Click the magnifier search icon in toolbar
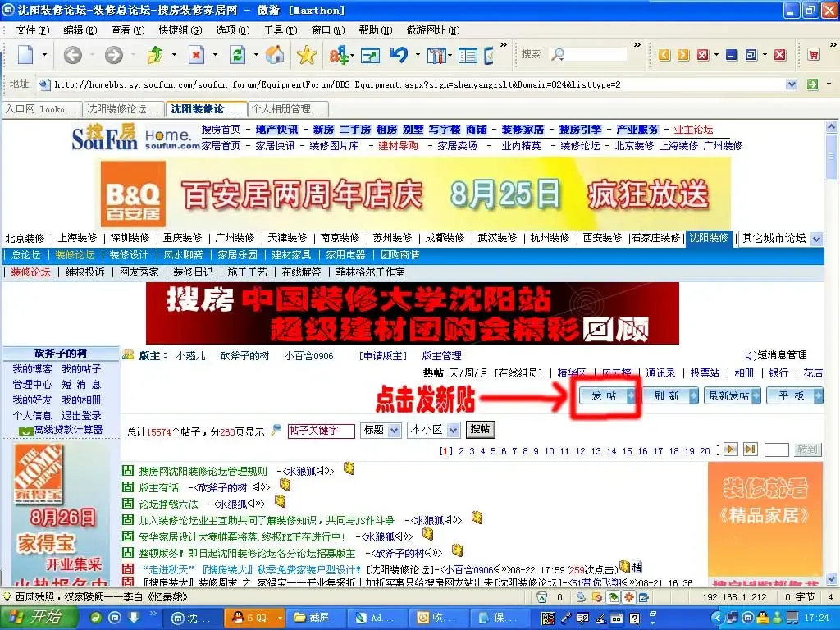840x630 pixels. 558,55
